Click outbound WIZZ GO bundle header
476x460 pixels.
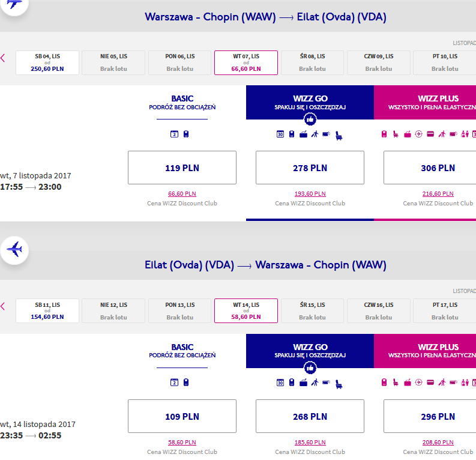[310, 102]
